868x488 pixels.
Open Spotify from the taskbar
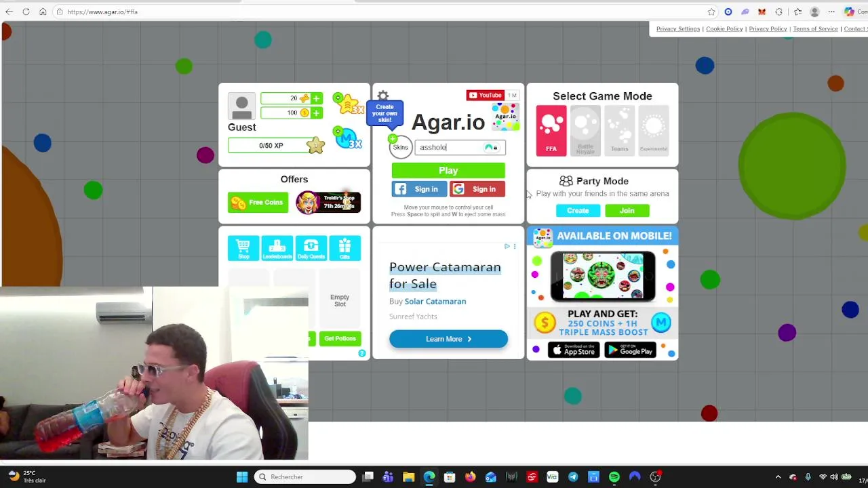tap(614, 477)
